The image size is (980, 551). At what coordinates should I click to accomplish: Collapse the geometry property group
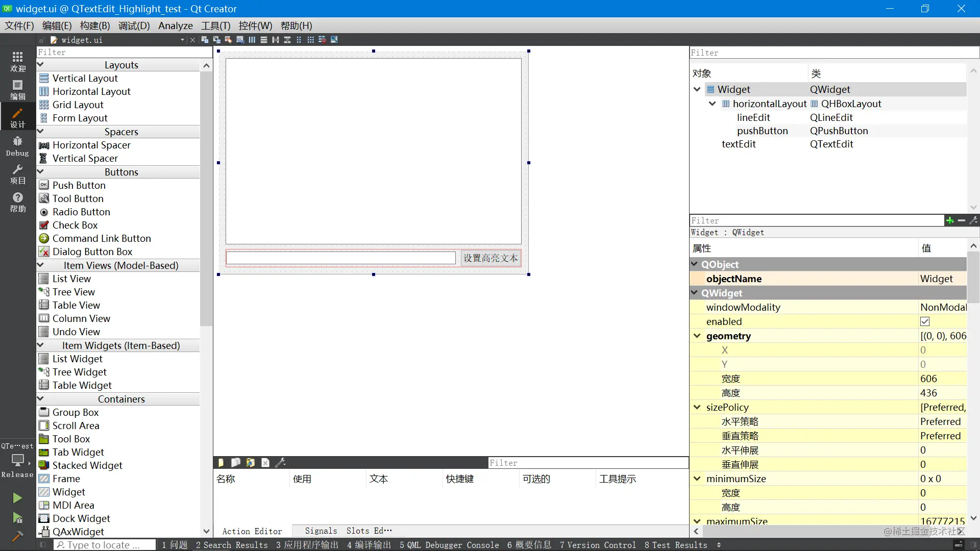tap(697, 336)
